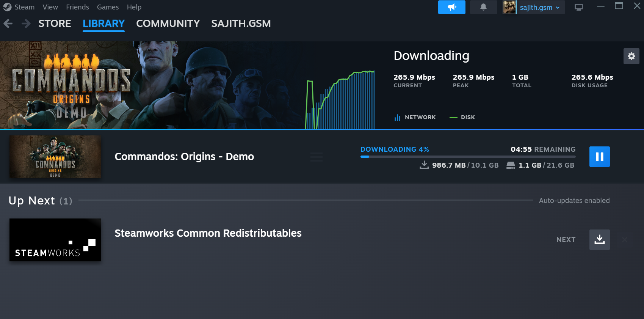The height and width of the screenshot is (319, 644).
Task: Open the Games menu
Action: point(108,7)
